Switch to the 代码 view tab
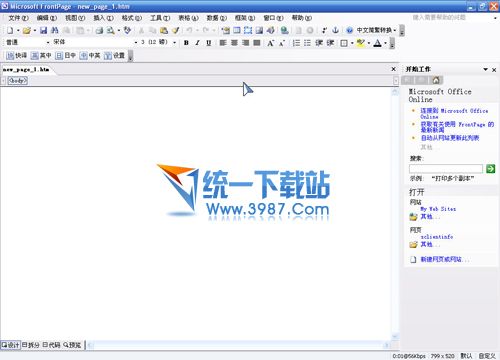The image size is (500, 360). (51, 345)
